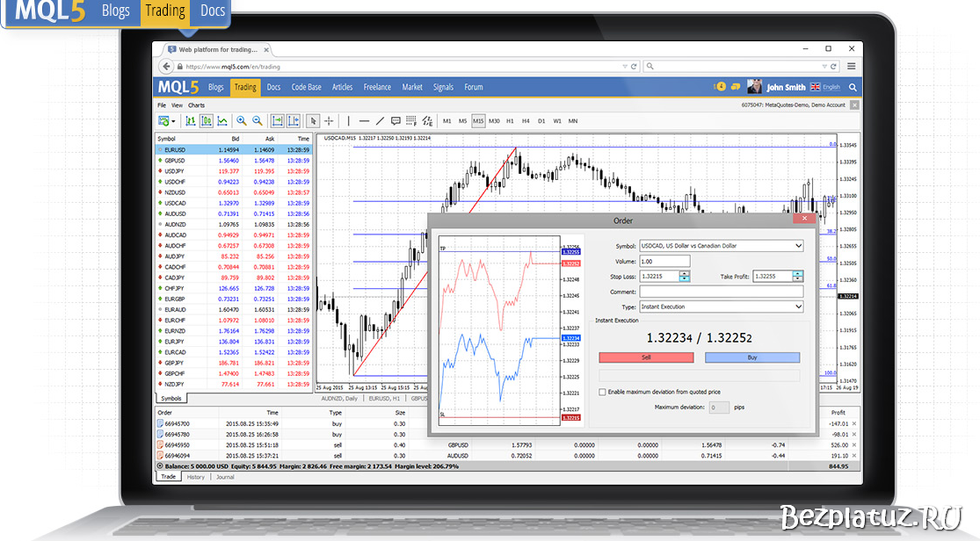Click the UK flag language icon

[815, 87]
